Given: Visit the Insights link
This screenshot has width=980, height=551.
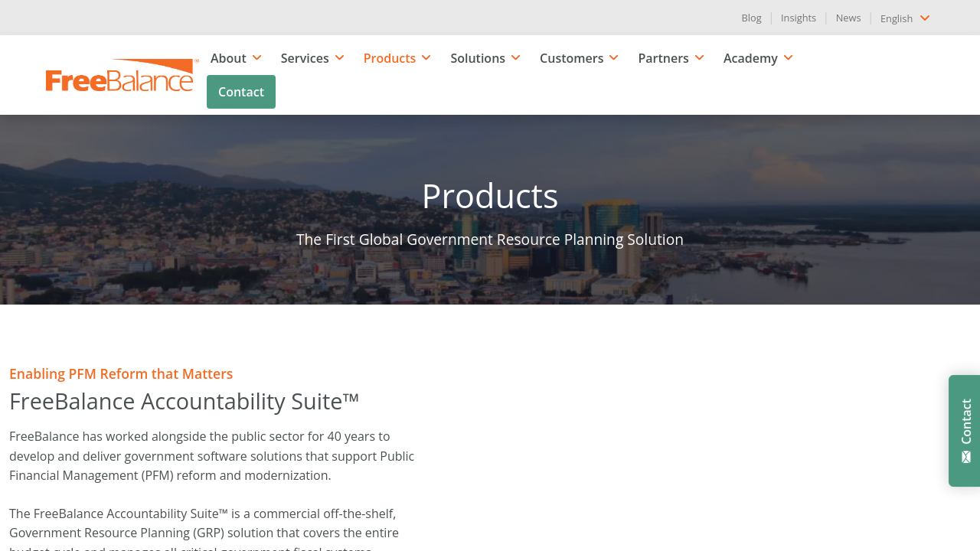Looking at the screenshot, I should click(x=798, y=18).
